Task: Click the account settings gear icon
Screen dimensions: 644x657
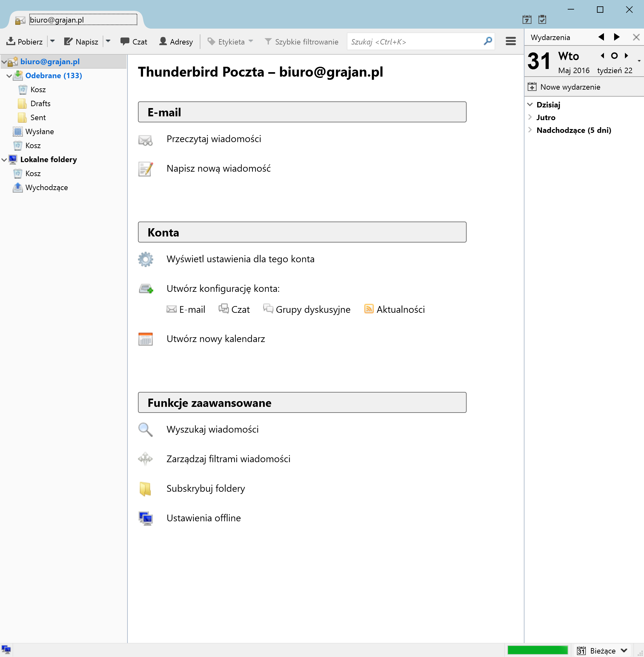Action: pyautogui.click(x=146, y=259)
